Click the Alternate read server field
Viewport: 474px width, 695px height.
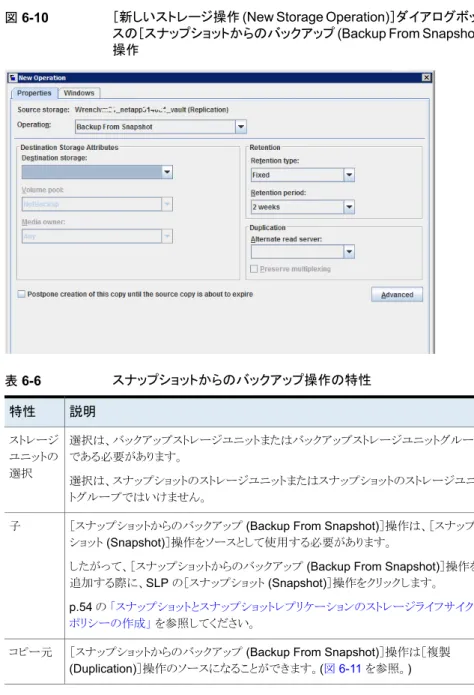[298, 252]
